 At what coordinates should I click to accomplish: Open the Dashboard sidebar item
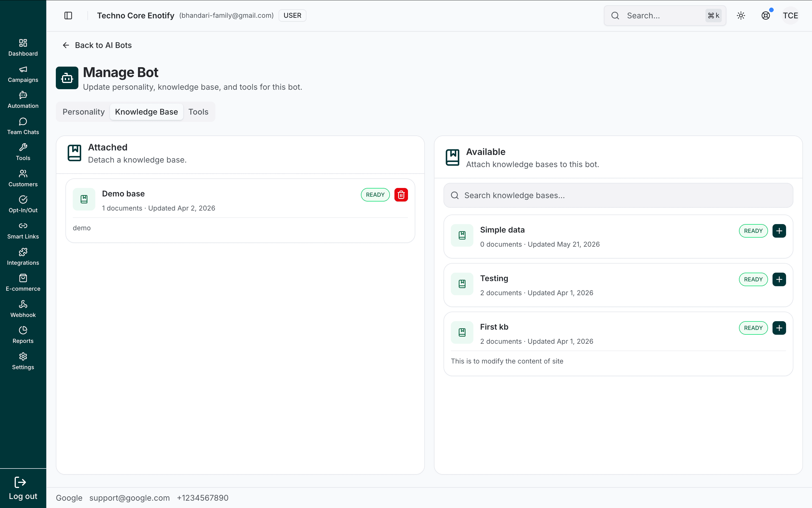(x=23, y=48)
